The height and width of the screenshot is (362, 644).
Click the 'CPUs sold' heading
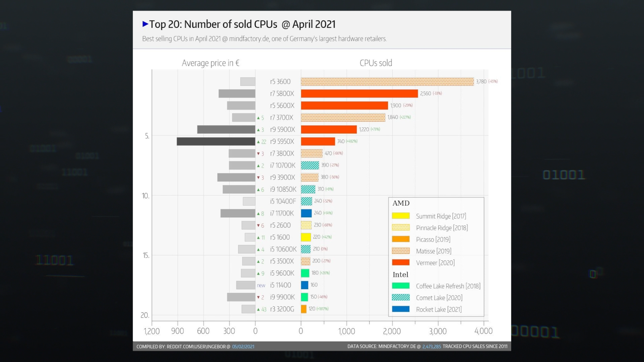point(376,63)
